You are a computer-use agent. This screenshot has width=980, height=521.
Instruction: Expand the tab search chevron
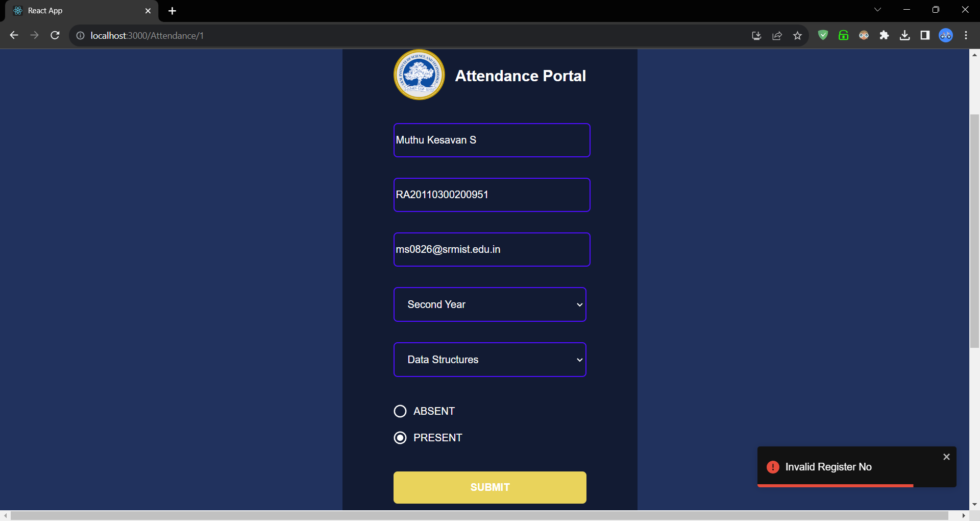[877, 9]
